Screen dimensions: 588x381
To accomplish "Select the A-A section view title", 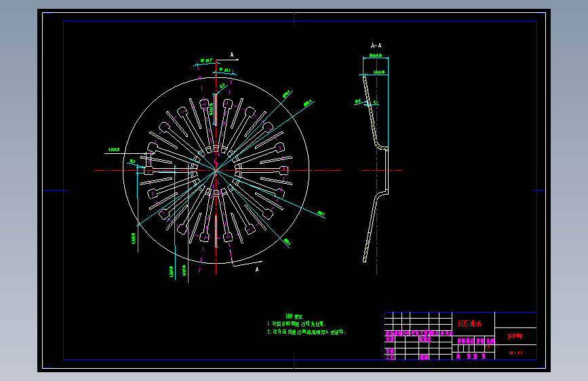I will 376,45.
